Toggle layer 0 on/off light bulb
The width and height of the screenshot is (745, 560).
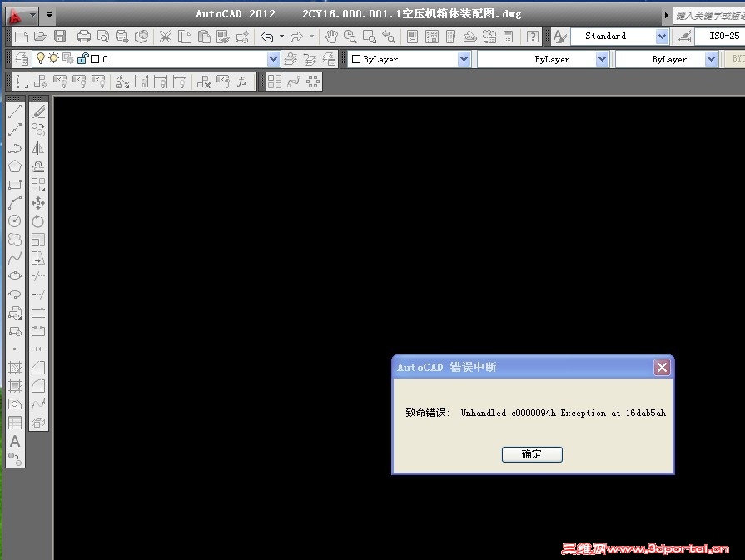tap(41, 58)
